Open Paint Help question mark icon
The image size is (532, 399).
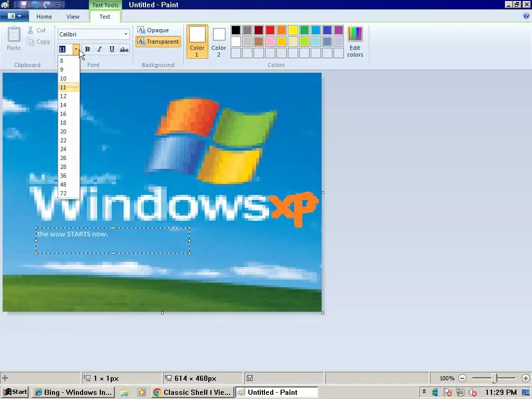pos(526,16)
